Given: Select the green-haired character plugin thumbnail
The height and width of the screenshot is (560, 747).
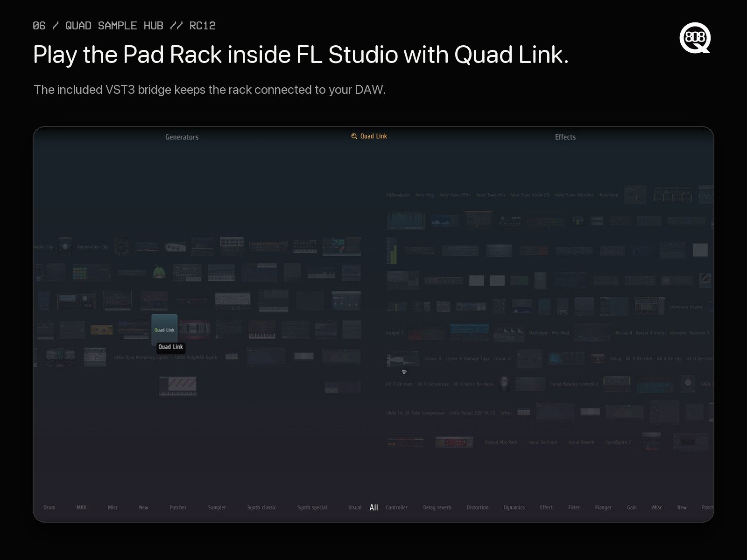Looking at the screenshot, I should (159, 272).
